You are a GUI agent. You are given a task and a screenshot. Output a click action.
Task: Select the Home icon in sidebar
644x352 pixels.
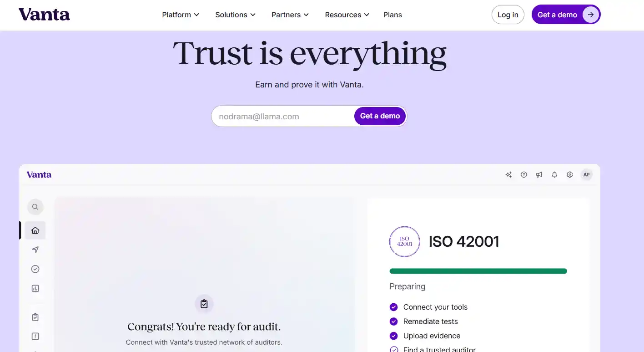point(35,230)
